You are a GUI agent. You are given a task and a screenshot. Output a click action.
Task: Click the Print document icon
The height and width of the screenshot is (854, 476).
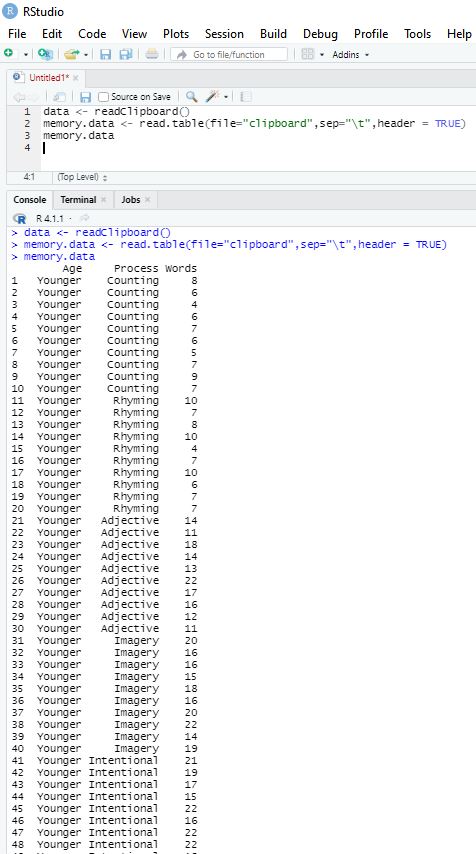(x=152, y=54)
